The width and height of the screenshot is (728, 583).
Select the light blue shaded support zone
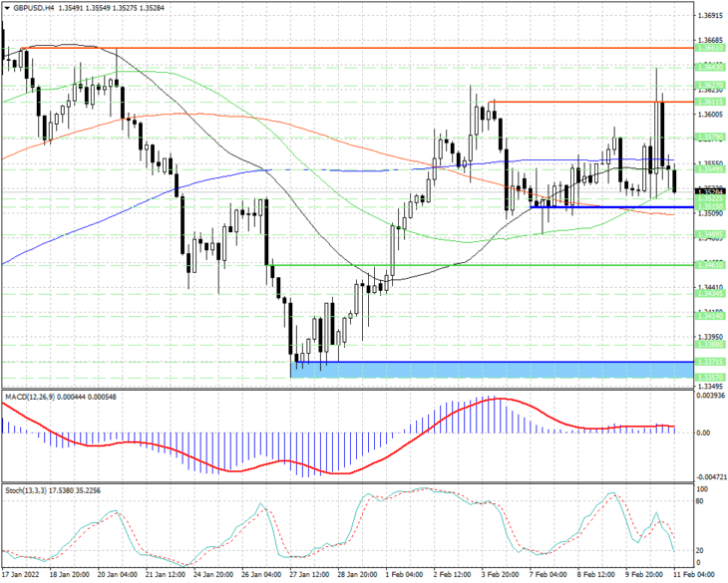tap(492, 370)
